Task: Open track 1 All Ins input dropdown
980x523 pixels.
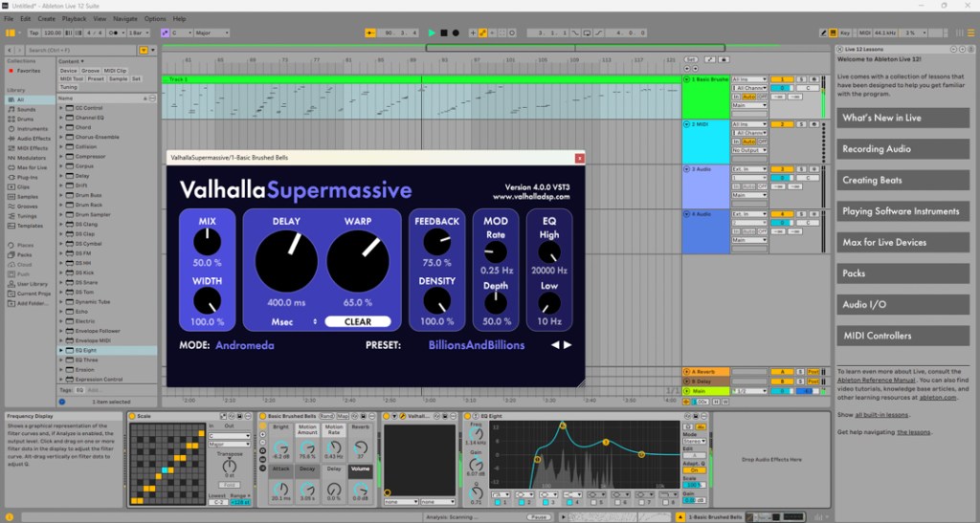Action: [749, 79]
